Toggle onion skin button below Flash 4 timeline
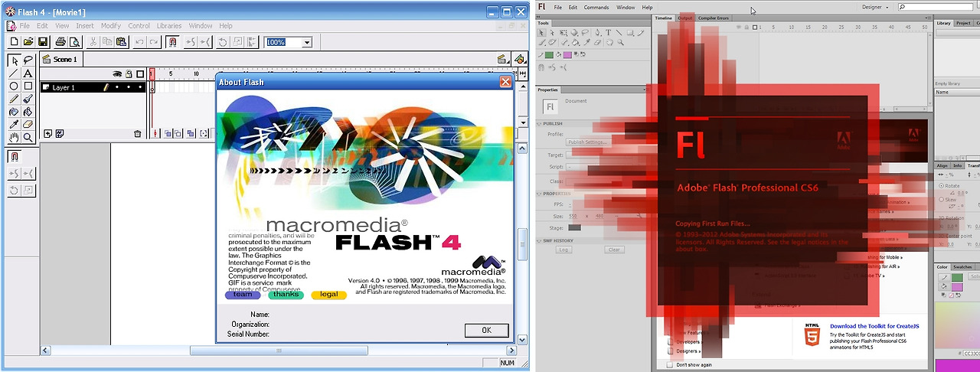 [x=168, y=134]
